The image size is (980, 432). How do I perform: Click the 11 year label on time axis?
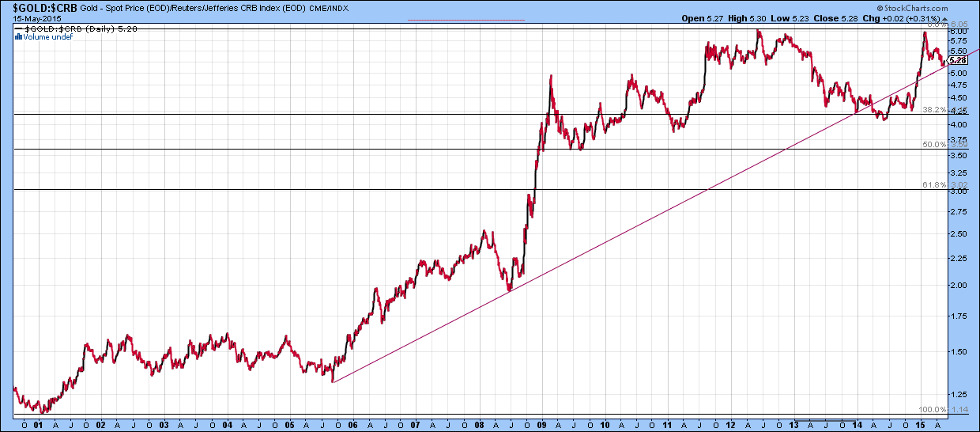point(666,425)
